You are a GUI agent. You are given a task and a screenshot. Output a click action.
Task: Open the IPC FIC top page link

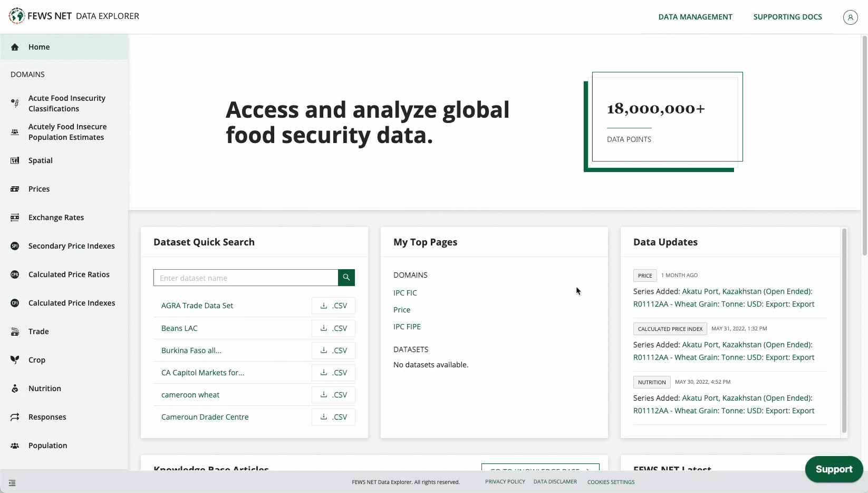point(405,292)
